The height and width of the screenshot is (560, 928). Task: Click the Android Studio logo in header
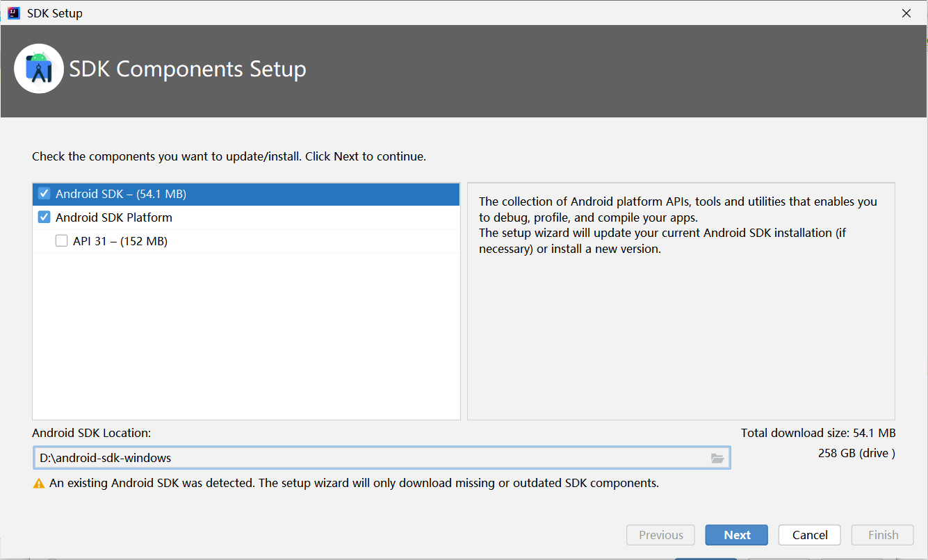pos(39,68)
